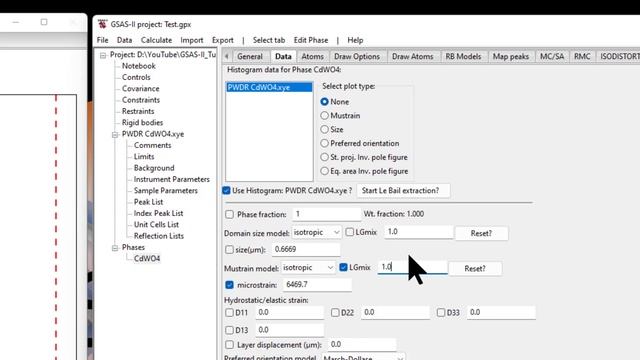Open the Import menu

tap(191, 40)
